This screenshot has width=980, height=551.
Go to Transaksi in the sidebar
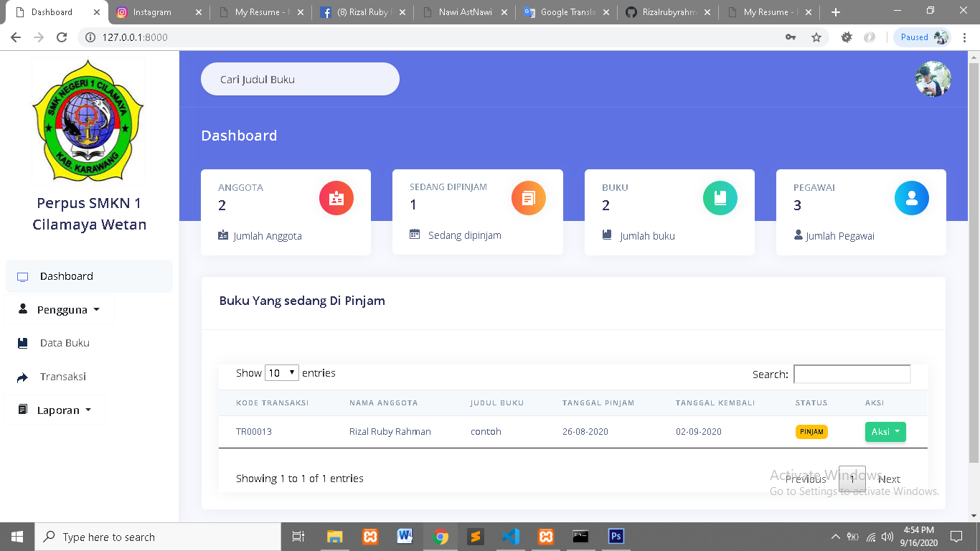[x=63, y=377]
